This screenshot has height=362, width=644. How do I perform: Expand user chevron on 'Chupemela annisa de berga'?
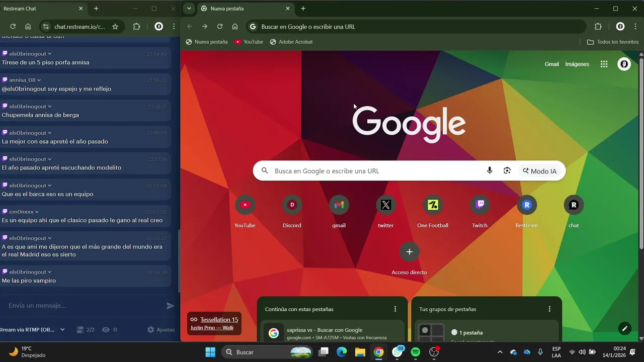(x=49, y=107)
